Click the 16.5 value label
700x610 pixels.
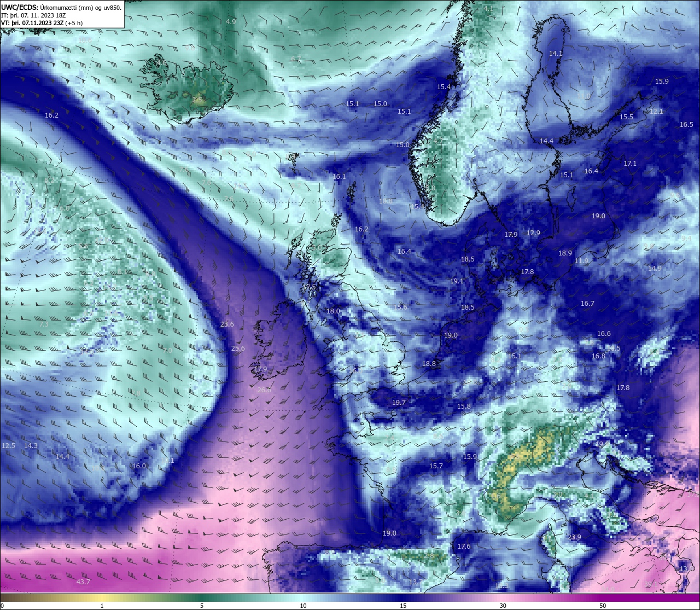click(686, 124)
